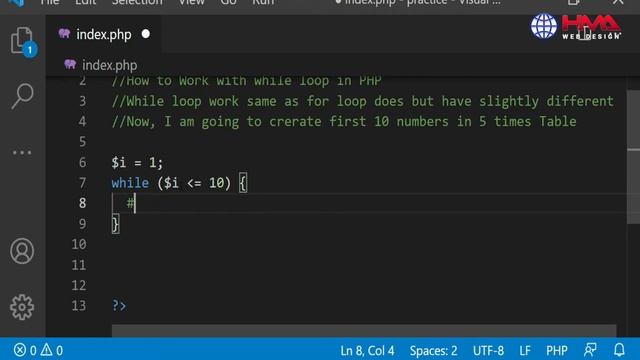Click the vertical scrollbar on editor

pyautogui.click(x=633, y=157)
